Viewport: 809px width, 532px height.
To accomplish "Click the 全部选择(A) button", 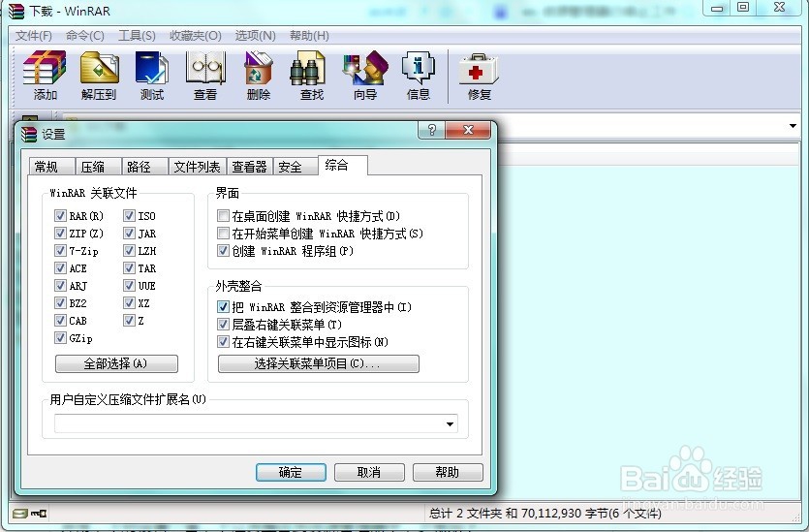I will point(116,363).
